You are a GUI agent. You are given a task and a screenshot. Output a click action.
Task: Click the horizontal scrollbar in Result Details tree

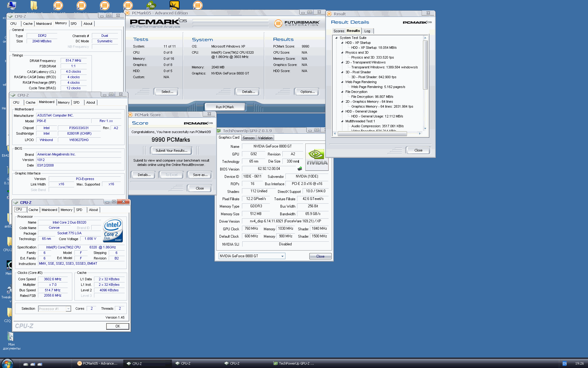tap(372, 134)
